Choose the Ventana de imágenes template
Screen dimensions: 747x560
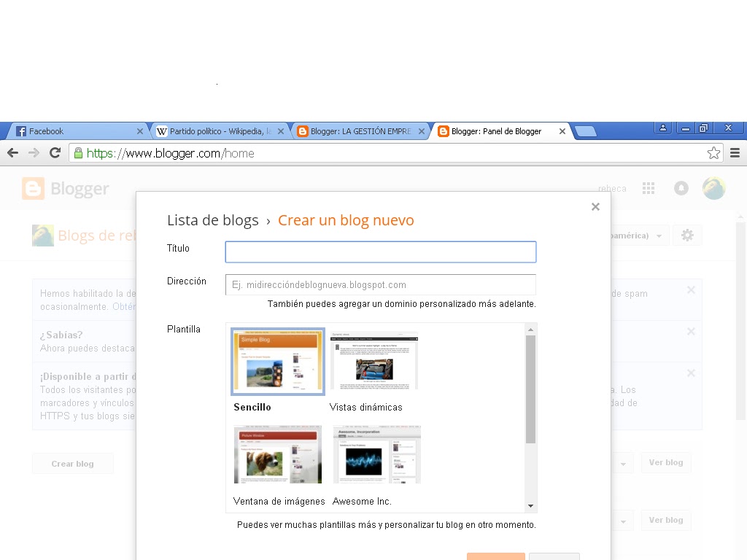[x=278, y=454]
